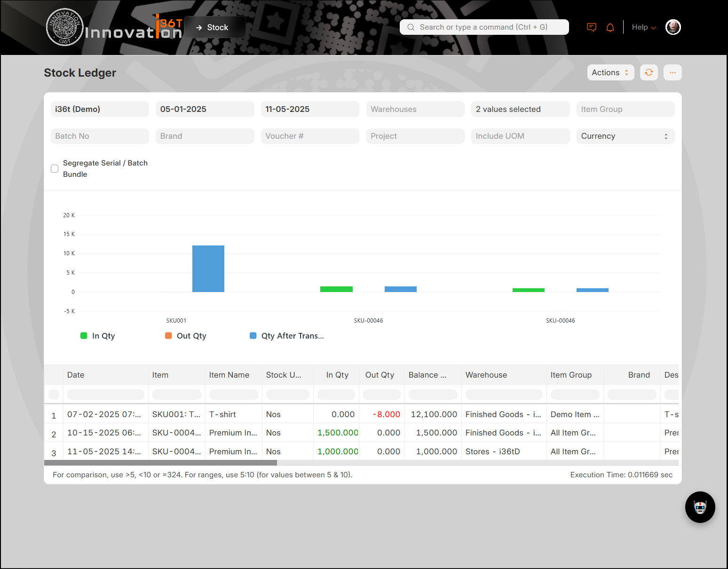Refresh the Stock Ledger report
Image resolution: width=728 pixels, height=569 pixels.
[649, 72]
